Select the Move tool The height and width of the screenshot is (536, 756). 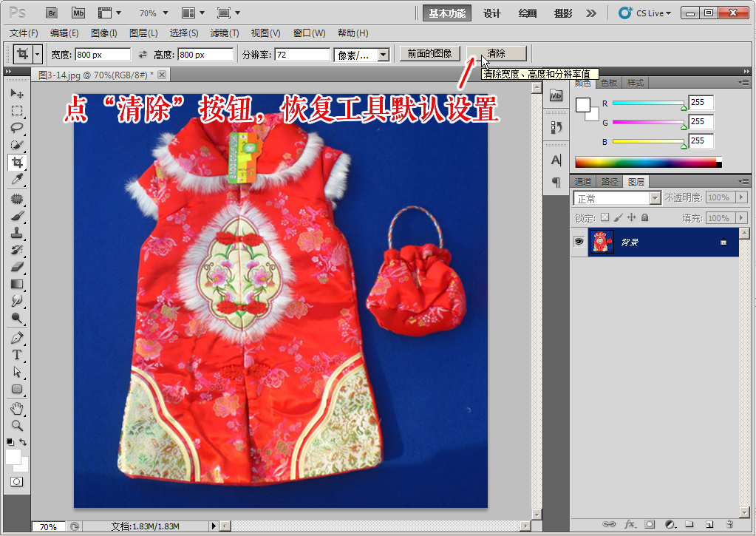tap(17, 94)
